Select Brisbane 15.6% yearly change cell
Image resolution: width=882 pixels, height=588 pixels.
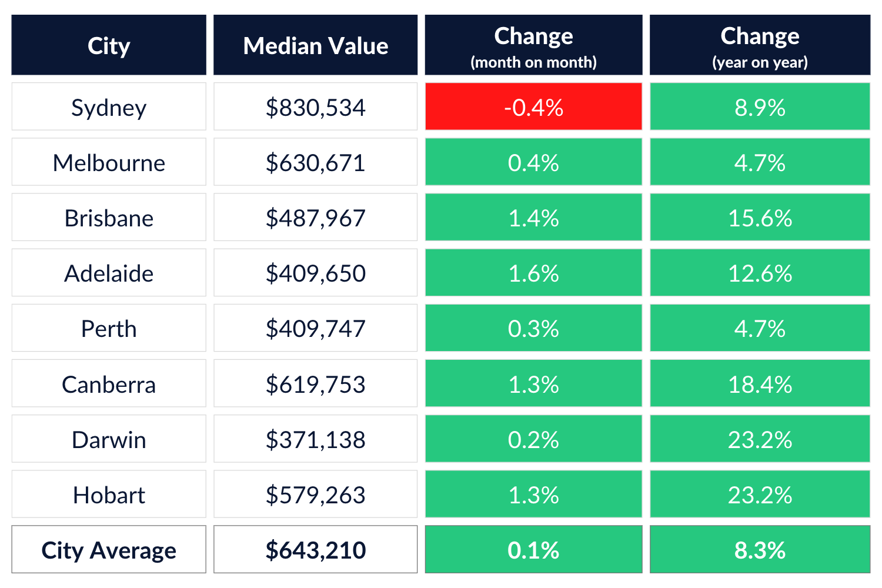pos(760,218)
